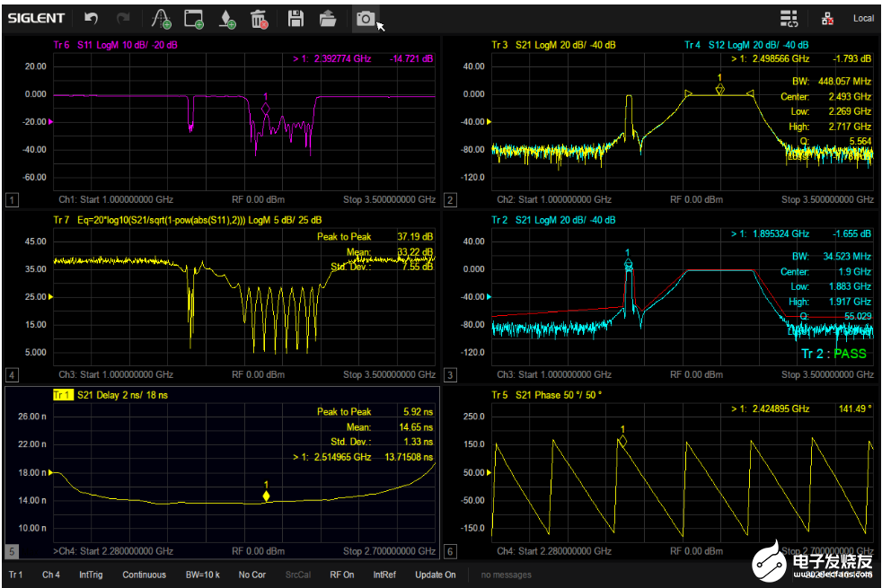Click the Undo arrow icon

[91, 19]
